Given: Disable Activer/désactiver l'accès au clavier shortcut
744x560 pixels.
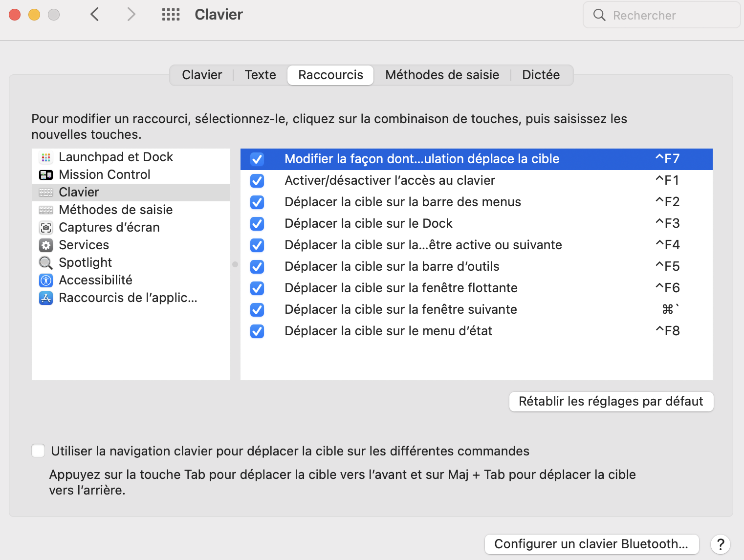Looking at the screenshot, I should (x=257, y=181).
